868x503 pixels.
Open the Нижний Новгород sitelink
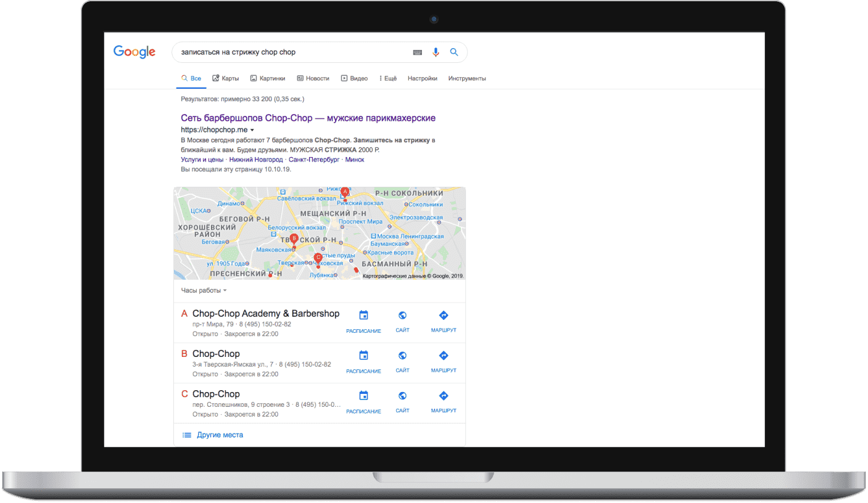(x=256, y=159)
